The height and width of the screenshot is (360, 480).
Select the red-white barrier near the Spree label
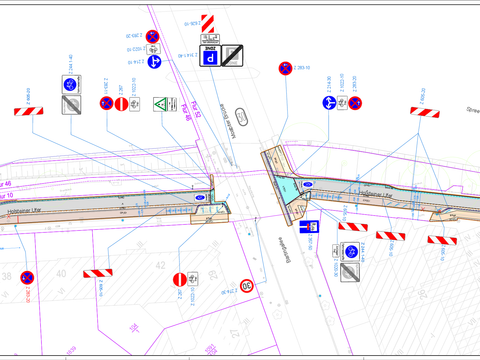point(425,112)
